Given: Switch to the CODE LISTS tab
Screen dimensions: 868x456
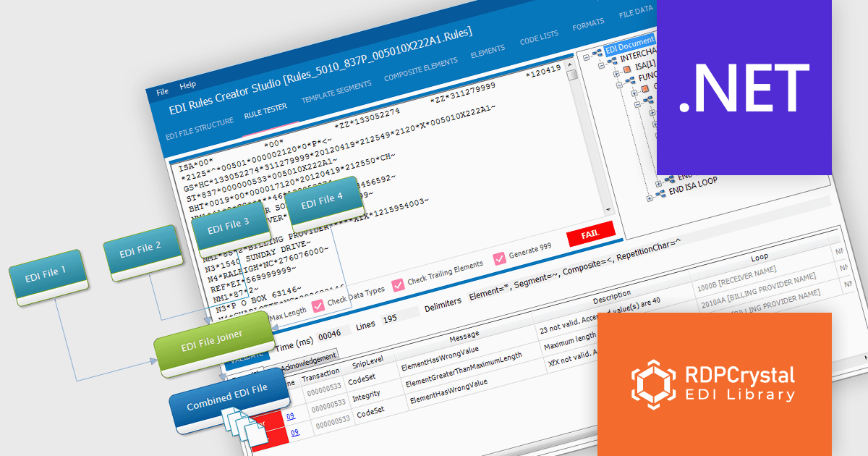Looking at the screenshot, I should [540, 39].
